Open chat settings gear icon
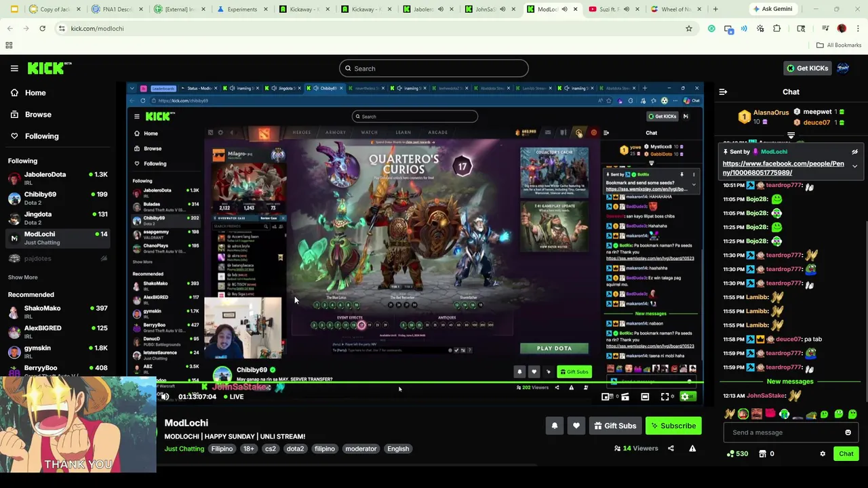Viewport: 868px width, 488px height. pos(823,454)
